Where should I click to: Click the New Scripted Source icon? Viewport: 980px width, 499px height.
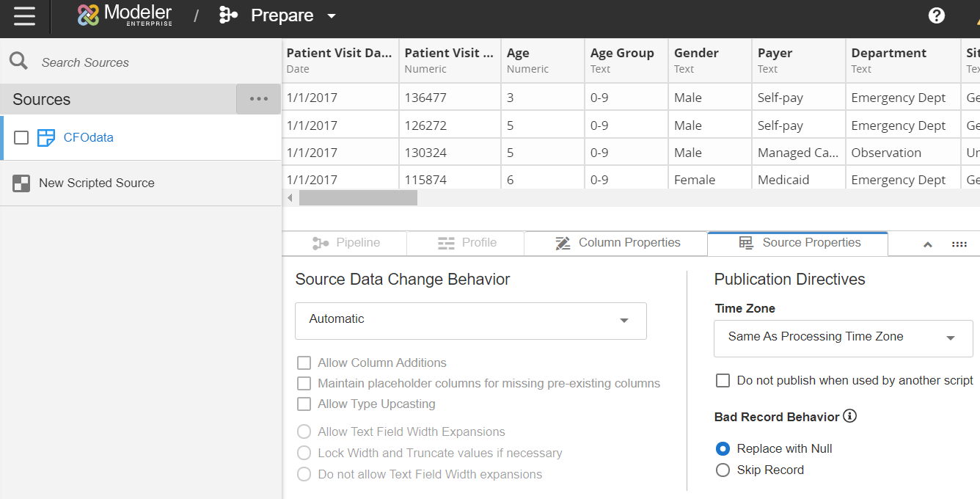pyautogui.click(x=21, y=183)
